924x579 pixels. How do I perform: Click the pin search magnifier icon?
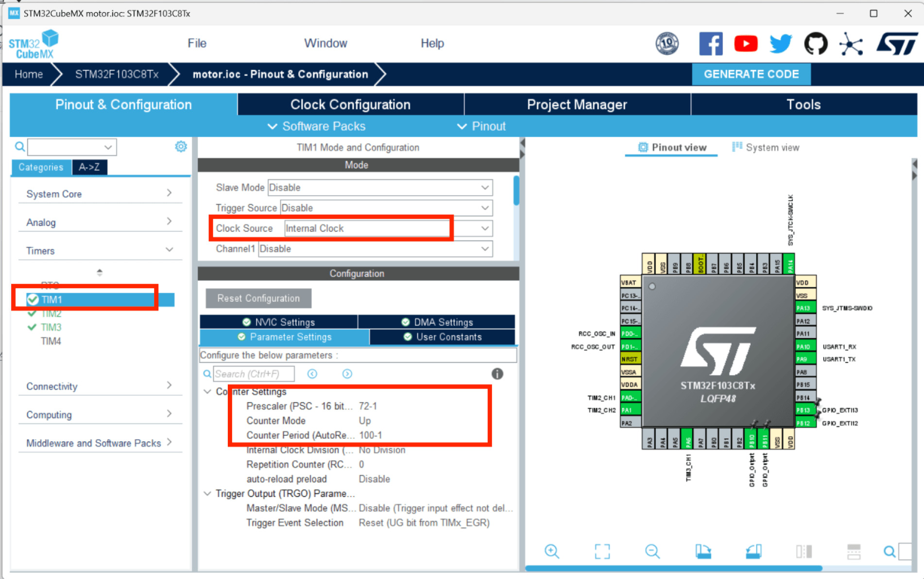890,551
